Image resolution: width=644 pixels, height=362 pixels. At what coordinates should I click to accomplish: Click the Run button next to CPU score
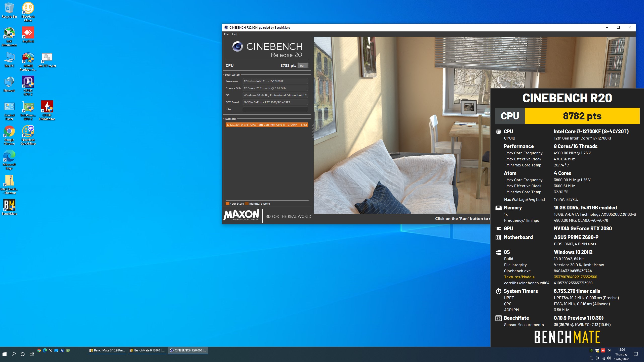point(303,66)
